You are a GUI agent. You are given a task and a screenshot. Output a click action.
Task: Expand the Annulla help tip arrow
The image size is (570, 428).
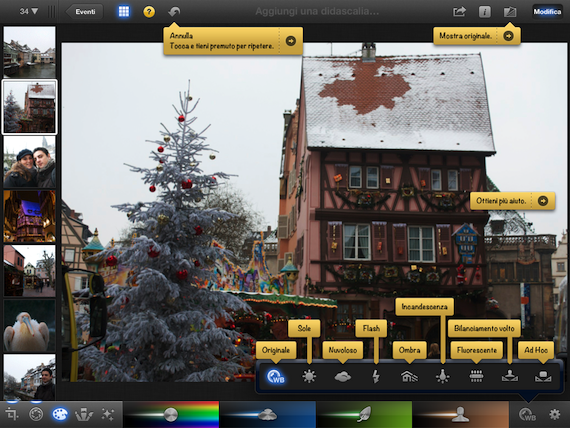pos(291,41)
